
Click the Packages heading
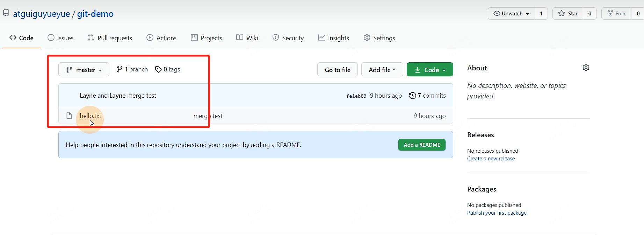click(x=482, y=189)
